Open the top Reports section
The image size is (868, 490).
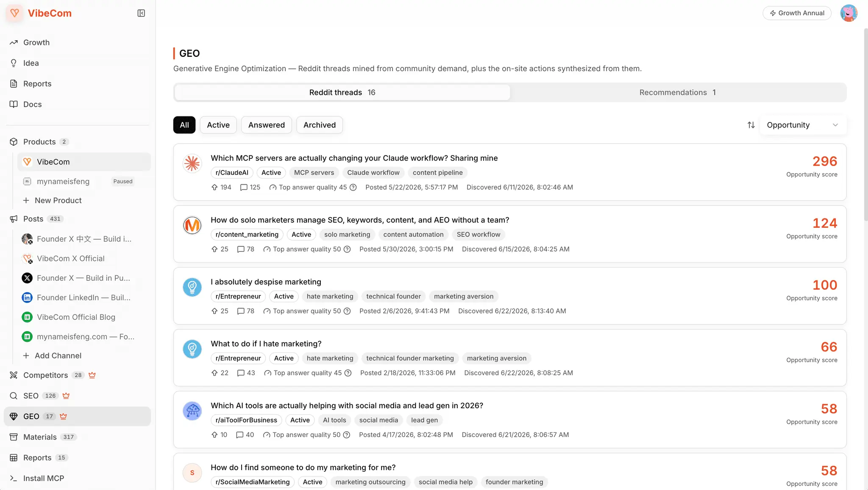(x=77, y=84)
